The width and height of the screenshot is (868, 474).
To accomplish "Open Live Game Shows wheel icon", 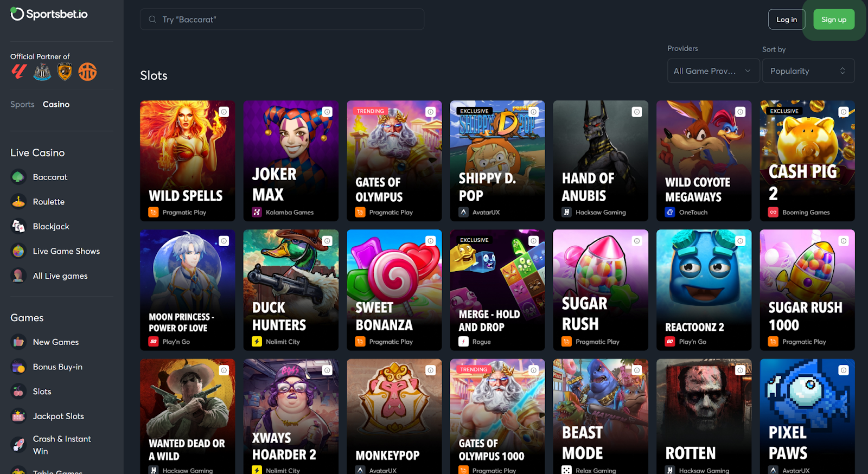I will [18, 251].
